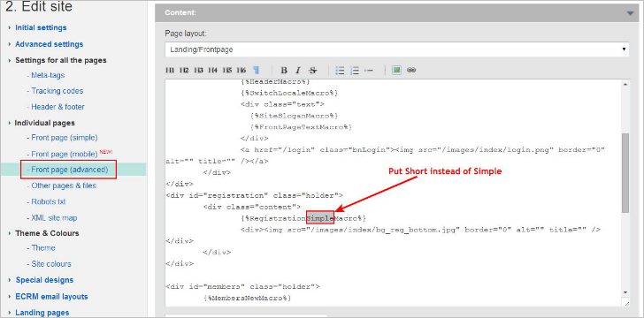Open the Page layout dropdown
Image resolution: width=644 pixels, height=318 pixels.
(x=396, y=49)
